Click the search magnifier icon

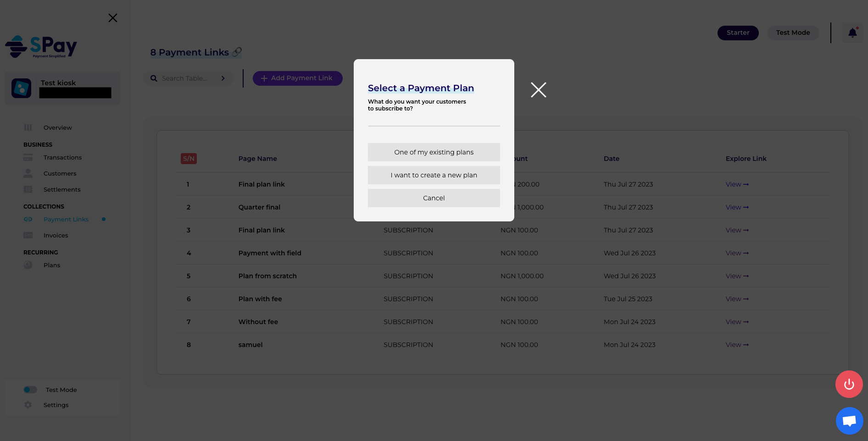pos(154,78)
